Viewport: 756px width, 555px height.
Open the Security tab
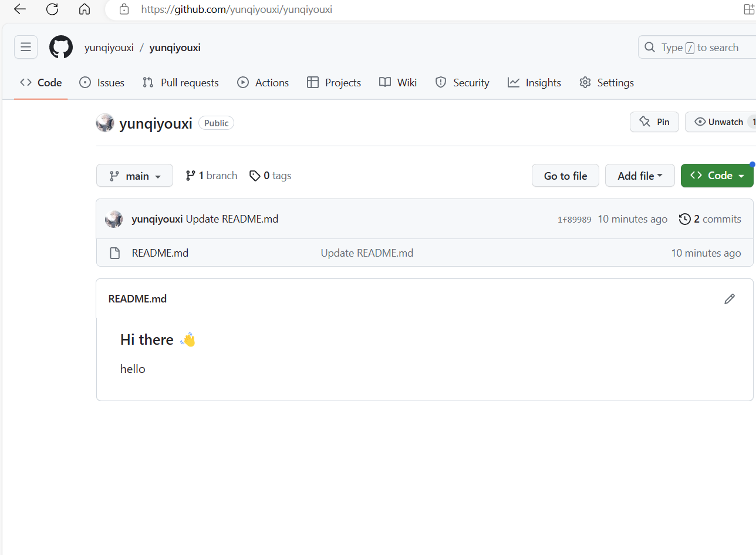pos(463,83)
